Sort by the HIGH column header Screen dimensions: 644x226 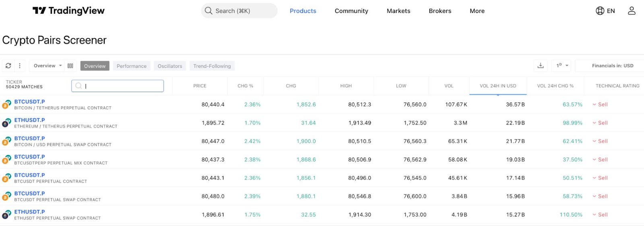point(346,86)
